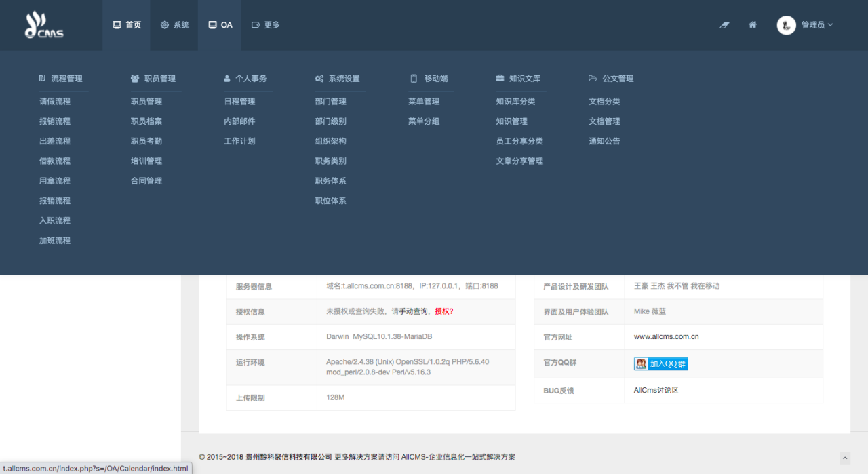Go to 请假流程 in 流程管理
Screen dimensions: 868x474
point(55,102)
